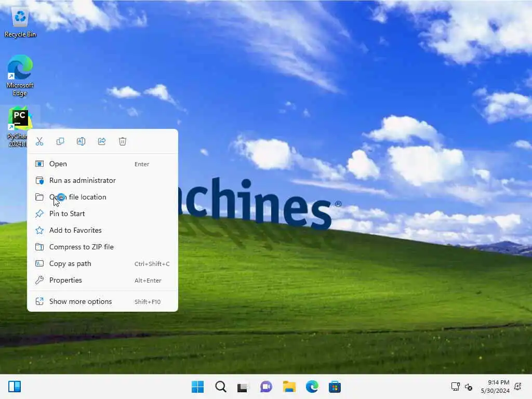Image resolution: width=532 pixels, height=399 pixels.
Task: Open the clock showing 9:14 PM
Action: point(495,387)
